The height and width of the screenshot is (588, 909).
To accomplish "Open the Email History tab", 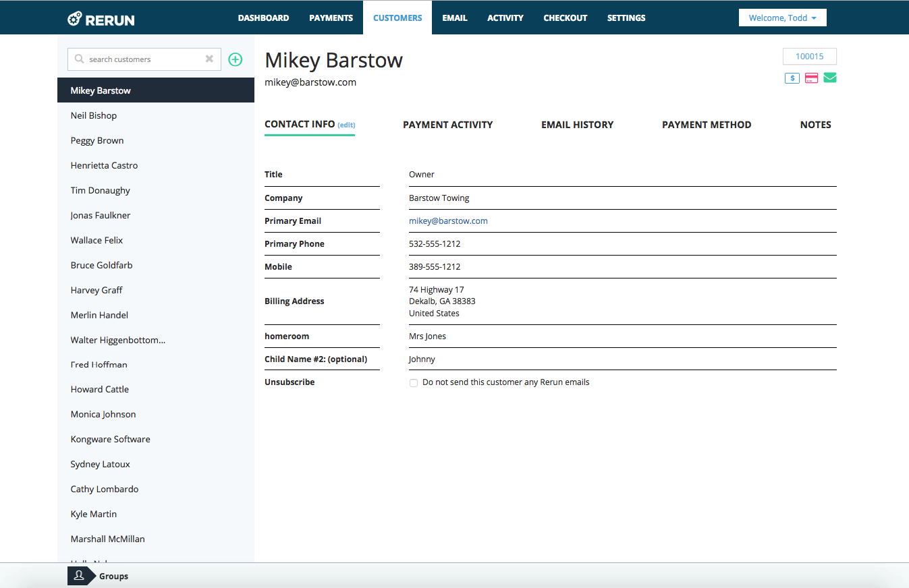I will [x=577, y=125].
